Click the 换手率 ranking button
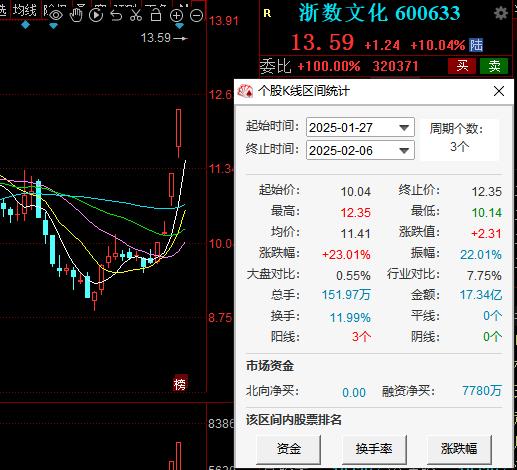This screenshot has height=470, width=517. coord(374,449)
